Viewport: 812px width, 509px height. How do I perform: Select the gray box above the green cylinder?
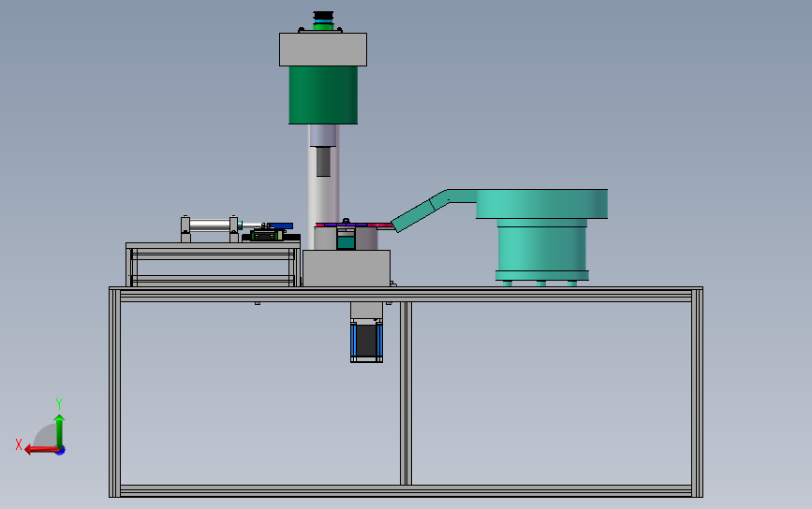pos(323,50)
